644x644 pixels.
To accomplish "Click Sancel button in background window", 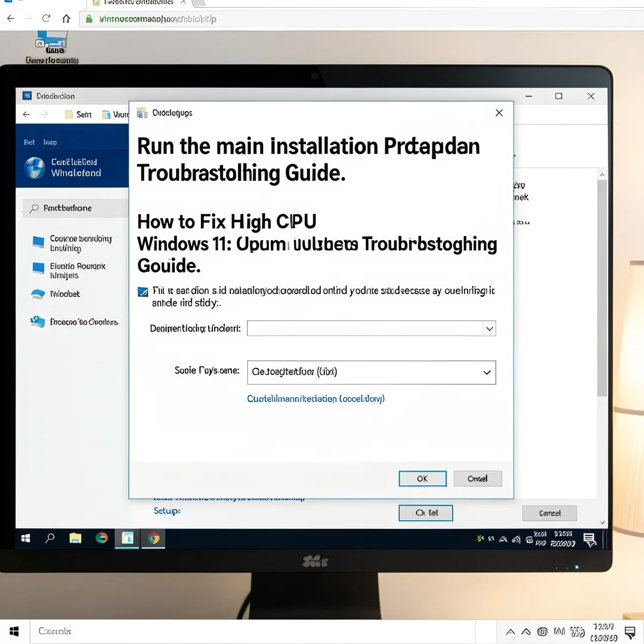I will pos(550,513).
